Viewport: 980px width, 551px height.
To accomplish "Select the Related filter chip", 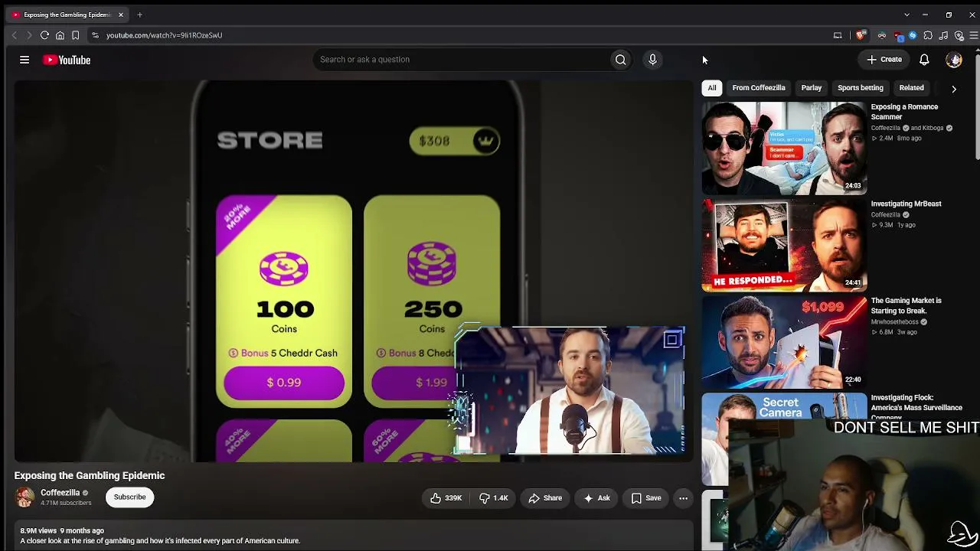I will [911, 88].
